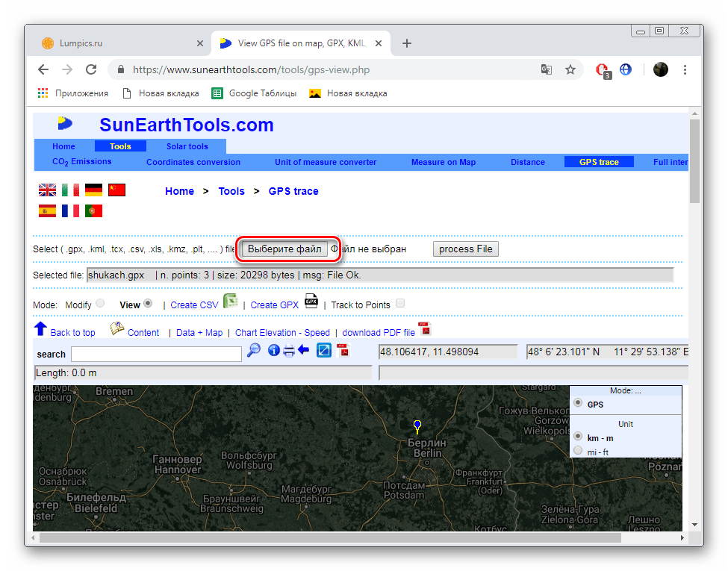Select English UK flag language
The height and width of the screenshot is (571, 728).
[47, 190]
